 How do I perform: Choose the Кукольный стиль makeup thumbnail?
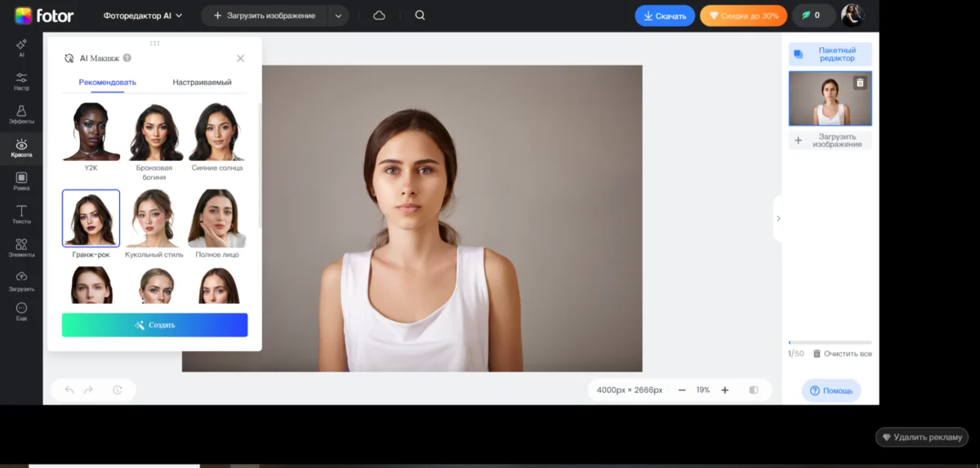[x=154, y=219]
